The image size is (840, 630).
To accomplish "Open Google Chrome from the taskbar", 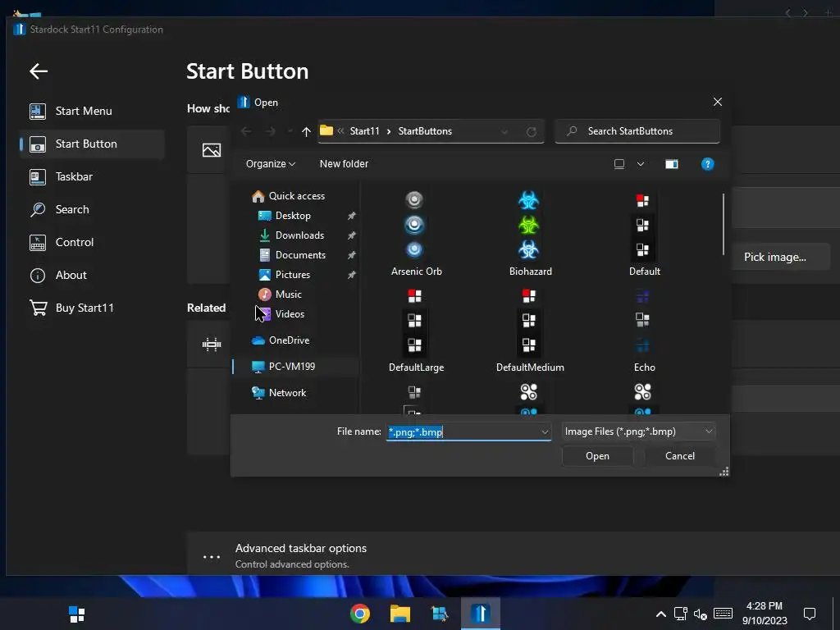I will pos(360,614).
